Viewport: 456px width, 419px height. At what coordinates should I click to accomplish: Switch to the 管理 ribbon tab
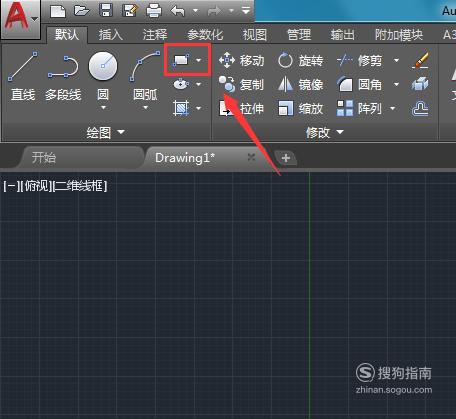[x=299, y=35]
